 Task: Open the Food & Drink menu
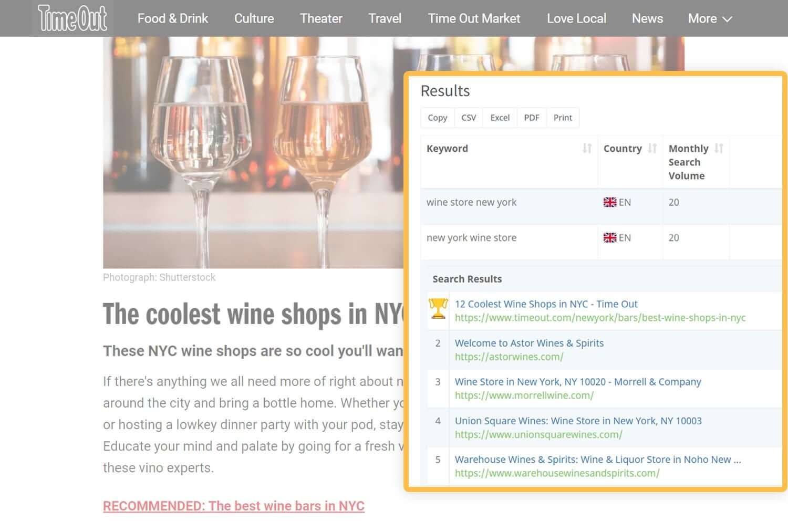172,18
